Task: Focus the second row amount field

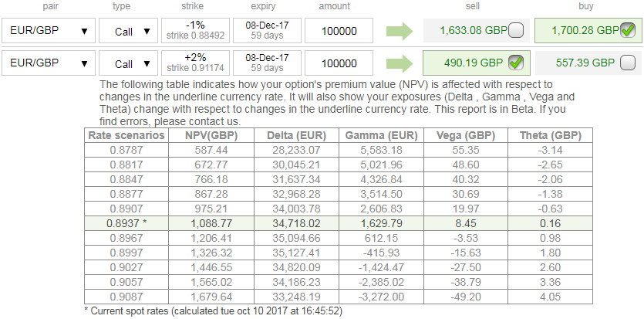Action: [339, 63]
